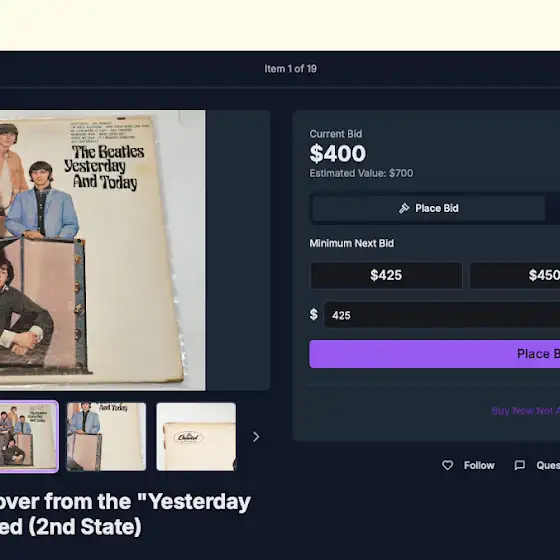Click the gavel icon on Place Bid tab

(x=404, y=208)
